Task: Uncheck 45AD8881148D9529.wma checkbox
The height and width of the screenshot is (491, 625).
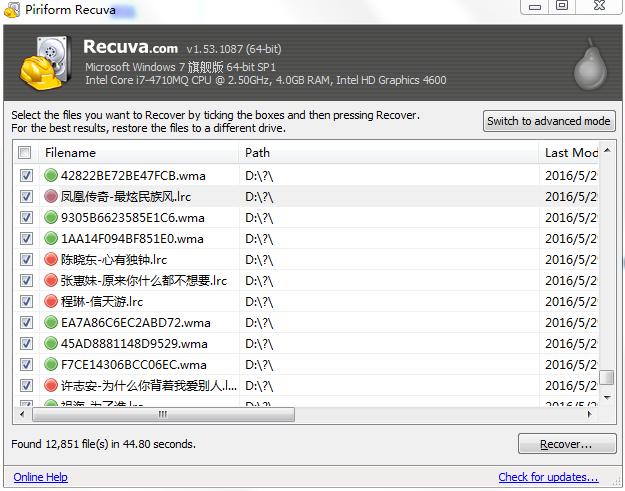Action: pos(26,344)
